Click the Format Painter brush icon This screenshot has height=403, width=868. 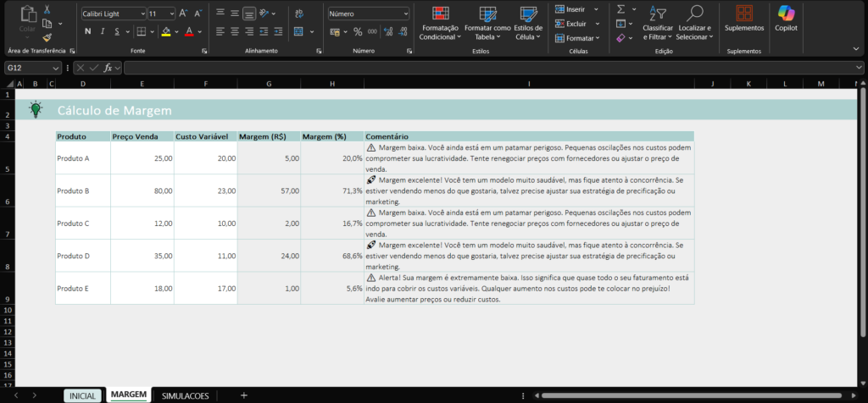pyautogui.click(x=47, y=37)
